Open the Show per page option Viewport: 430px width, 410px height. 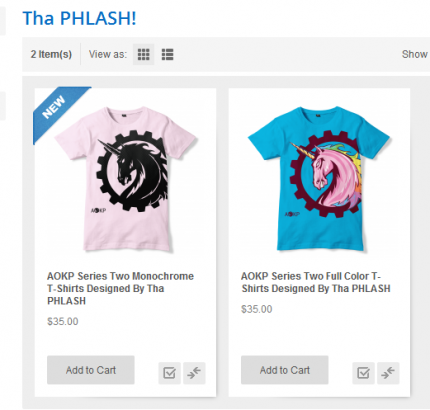tap(415, 54)
